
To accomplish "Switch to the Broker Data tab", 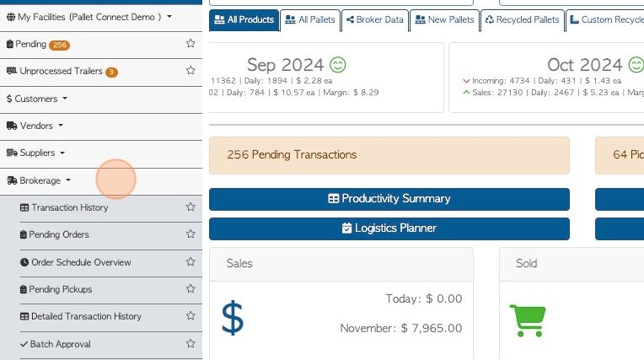I will coord(375,19).
